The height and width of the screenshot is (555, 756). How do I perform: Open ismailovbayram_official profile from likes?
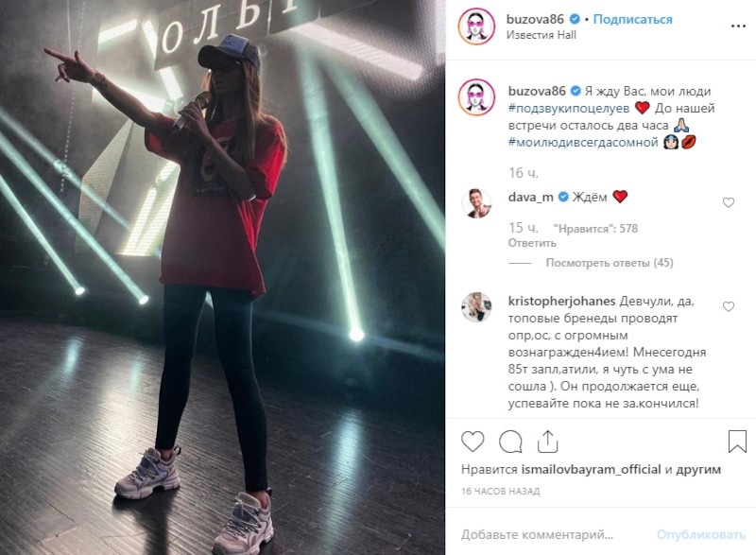[592, 469]
